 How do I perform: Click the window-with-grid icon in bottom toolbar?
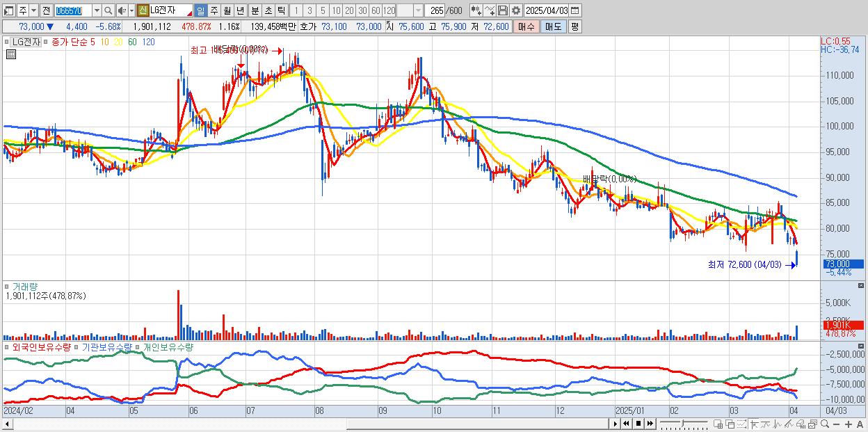coord(718,424)
